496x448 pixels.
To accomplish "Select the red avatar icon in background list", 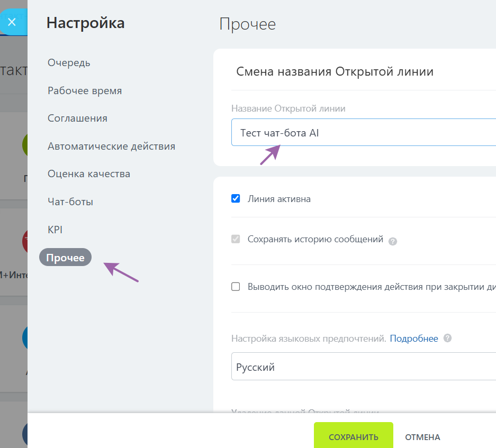I will click(25, 242).
